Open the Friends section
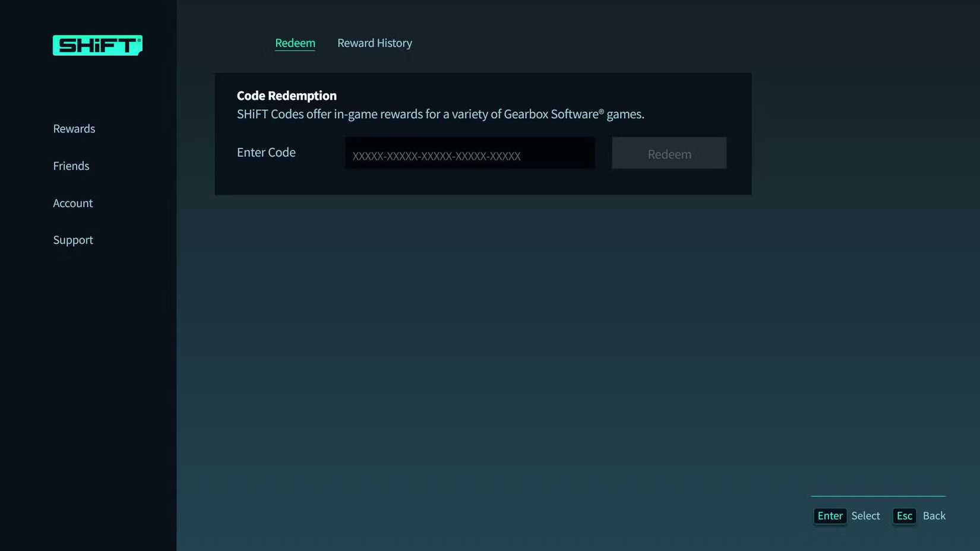980x551 pixels. (71, 166)
